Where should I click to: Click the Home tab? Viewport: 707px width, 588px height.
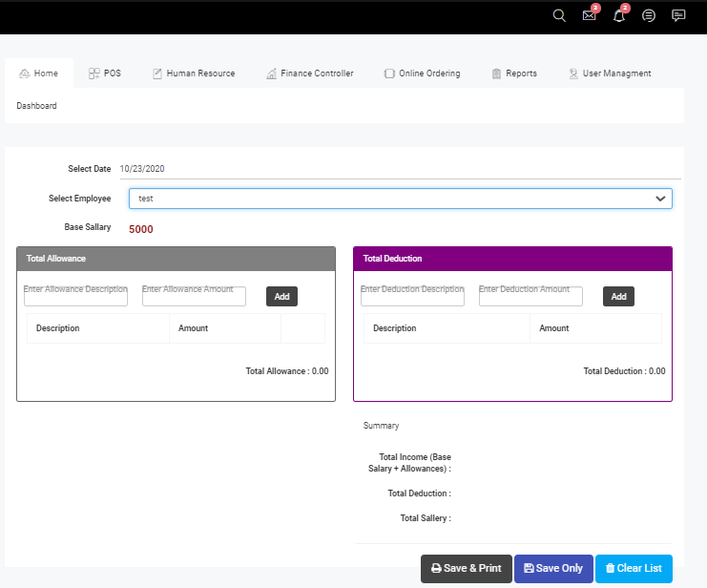coord(39,73)
